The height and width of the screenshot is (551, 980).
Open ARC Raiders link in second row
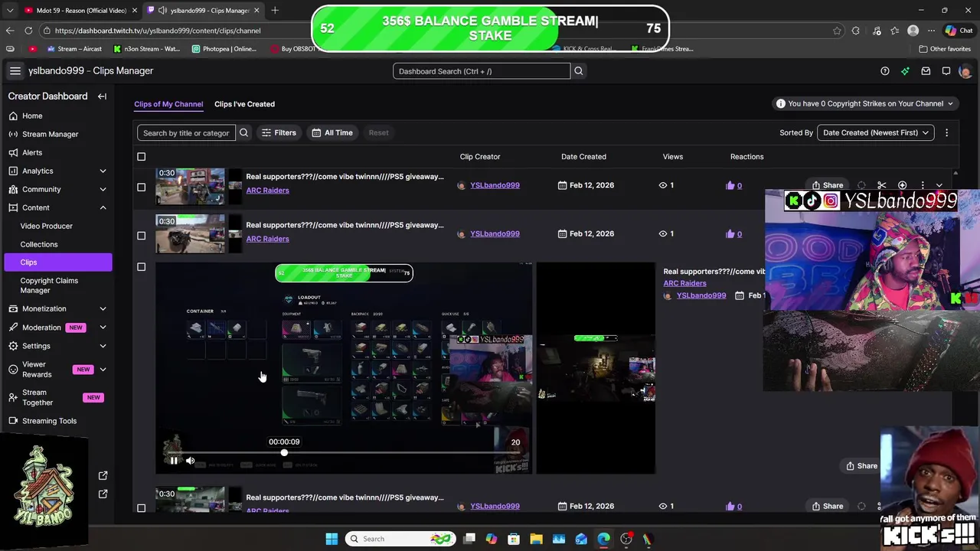[x=267, y=239]
